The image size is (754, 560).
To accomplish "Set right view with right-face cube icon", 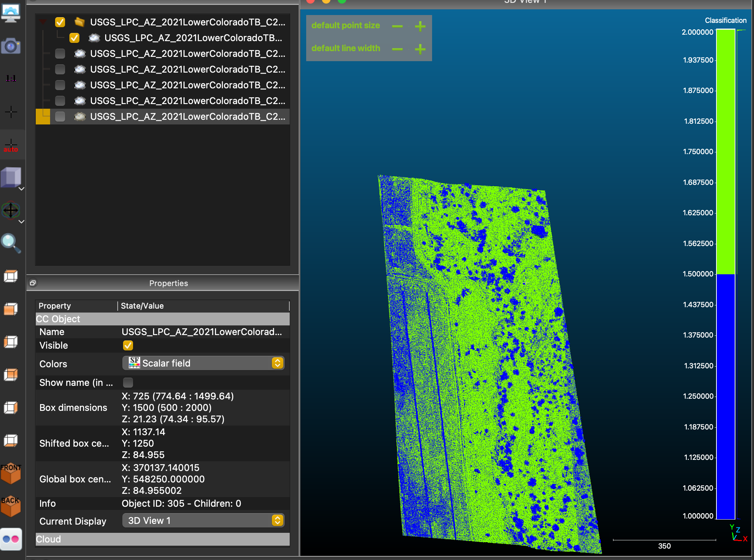I will 11,408.
